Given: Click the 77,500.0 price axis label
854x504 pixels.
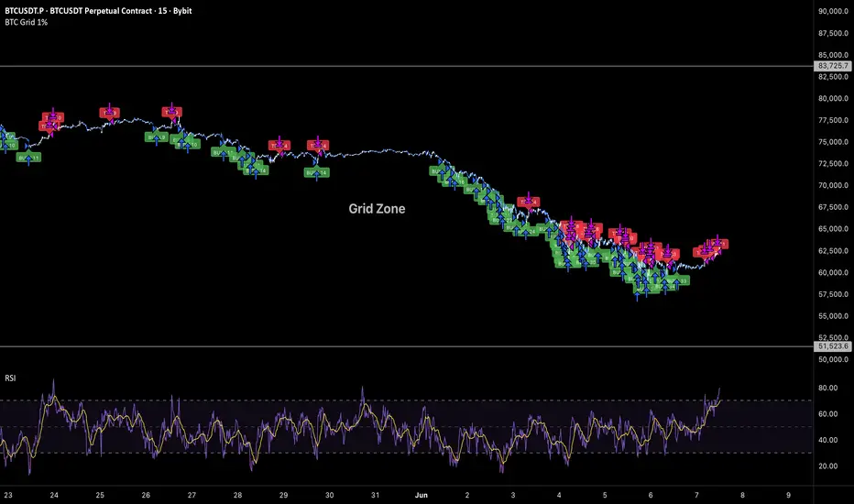Looking at the screenshot, I should [x=833, y=120].
